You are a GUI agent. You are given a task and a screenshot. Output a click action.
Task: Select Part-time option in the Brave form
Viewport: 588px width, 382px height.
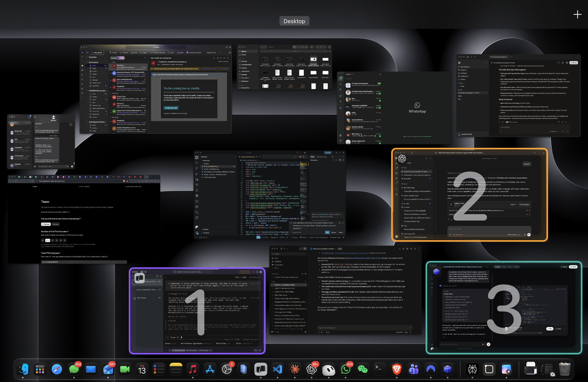pos(55,224)
